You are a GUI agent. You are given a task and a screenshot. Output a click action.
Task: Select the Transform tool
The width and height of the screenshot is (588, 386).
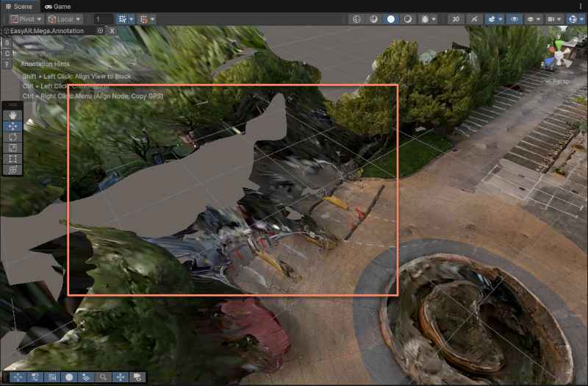(x=12, y=170)
